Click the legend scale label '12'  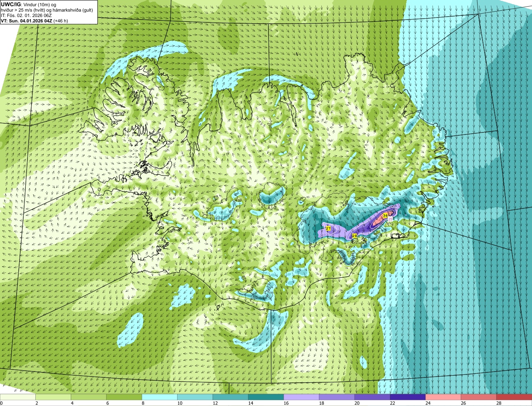click(x=215, y=403)
